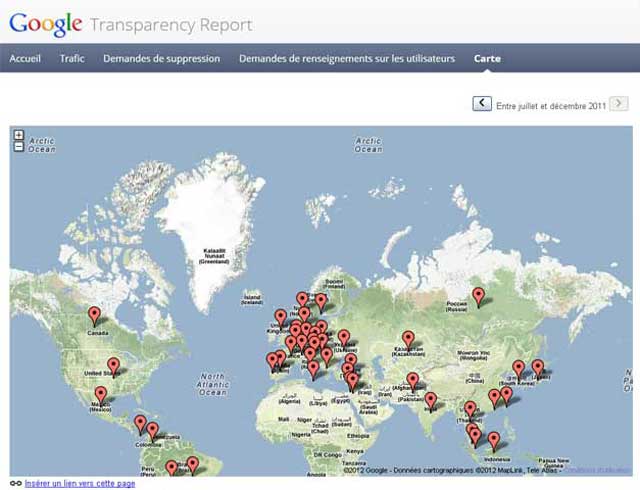
Task: Click the map pin over South Korea
Action: click(518, 369)
